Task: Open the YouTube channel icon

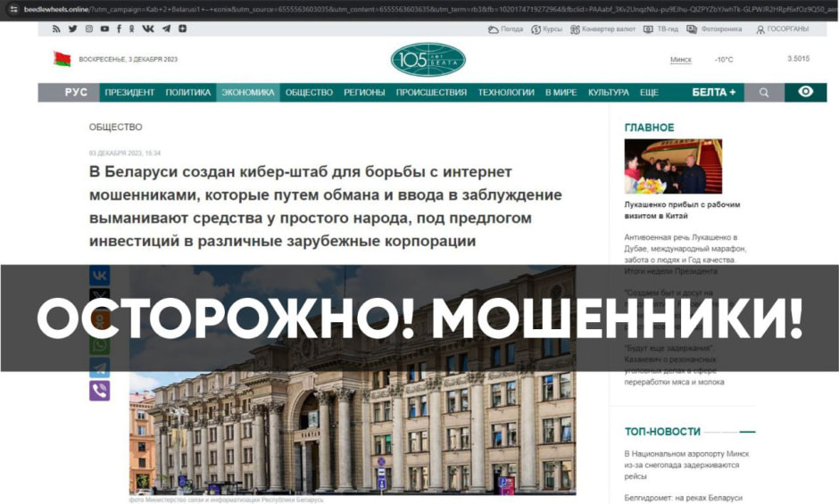Action: coord(104,29)
